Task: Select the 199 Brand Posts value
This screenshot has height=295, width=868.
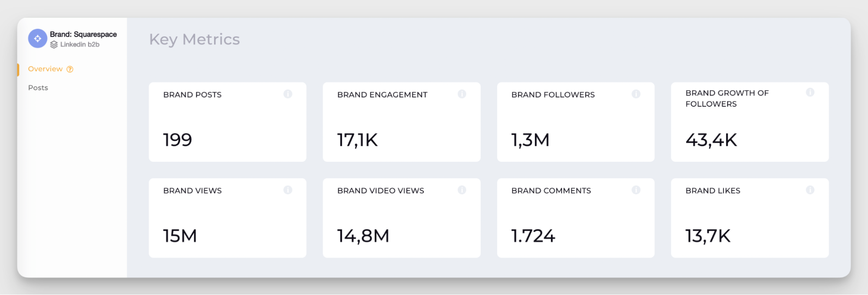Action: [x=178, y=140]
